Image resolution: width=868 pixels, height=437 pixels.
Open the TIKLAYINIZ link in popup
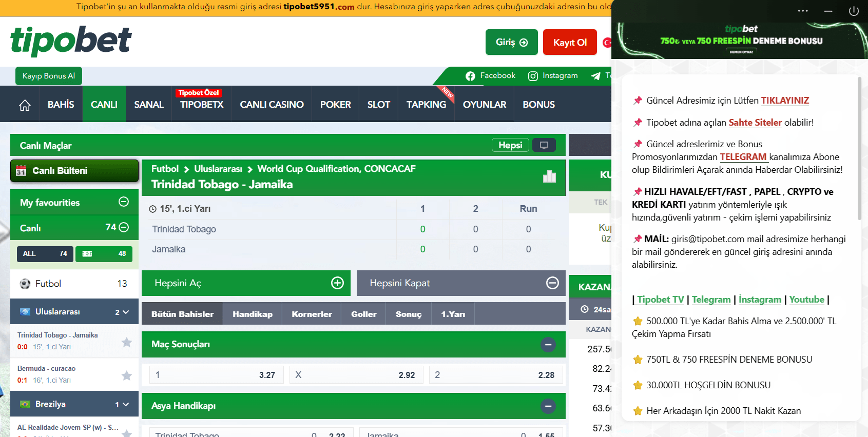pyautogui.click(x=784, y=101)
